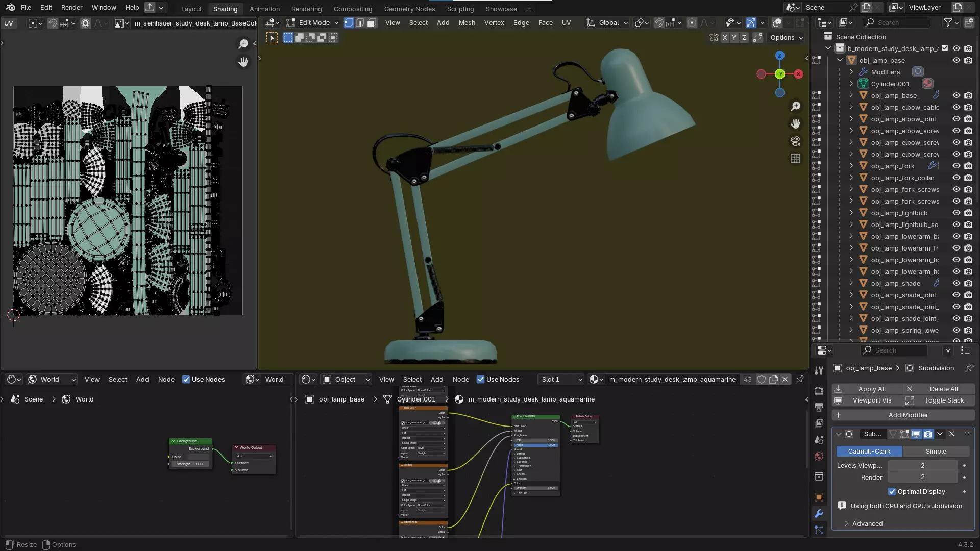Open the Tool properties tab
This screenshot has height=551, width=980.
(819, 370)
